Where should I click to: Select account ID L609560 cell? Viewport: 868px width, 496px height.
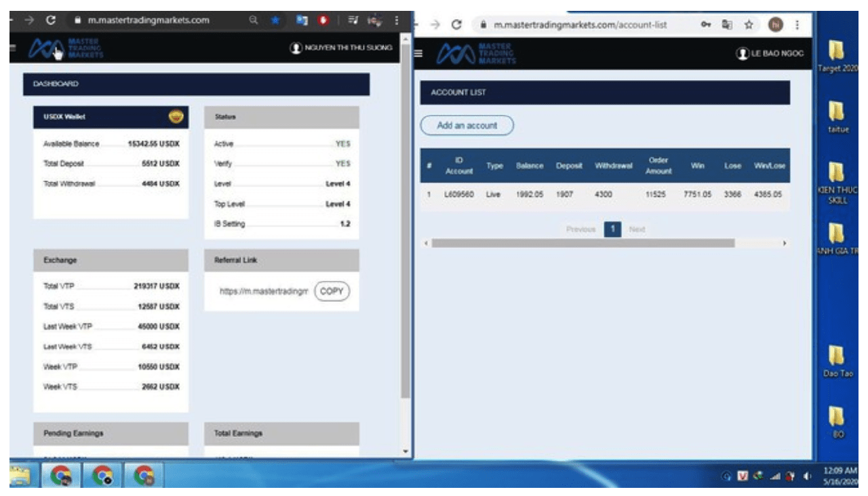458,194
